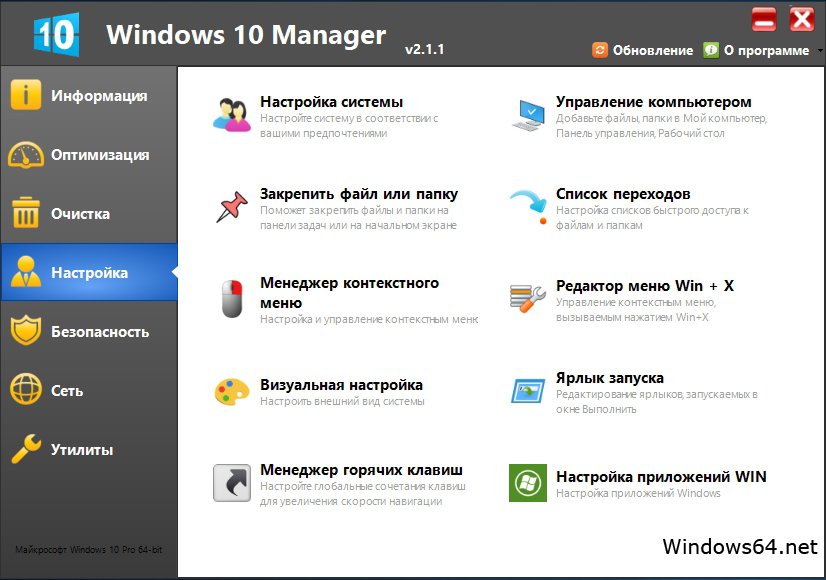Click the hotkey manager shortcut arrow icon
This screenshot has width=826, height=580.
coord(232,483)
